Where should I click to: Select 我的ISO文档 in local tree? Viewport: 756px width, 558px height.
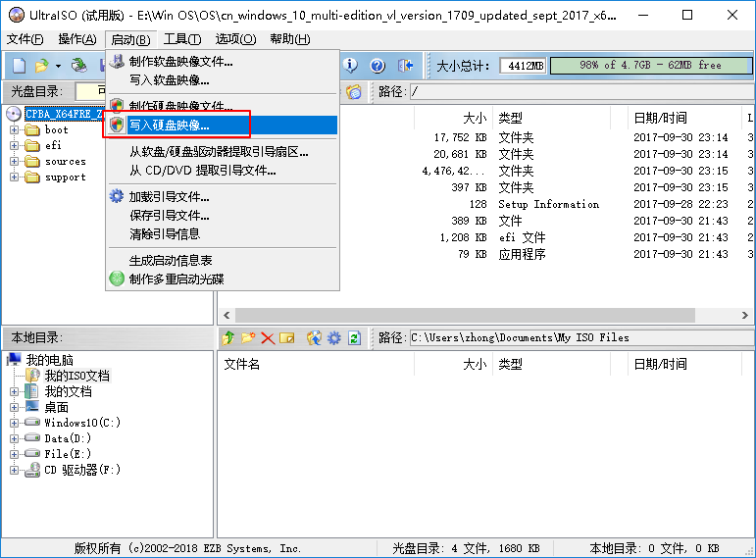tap(77, 376)
